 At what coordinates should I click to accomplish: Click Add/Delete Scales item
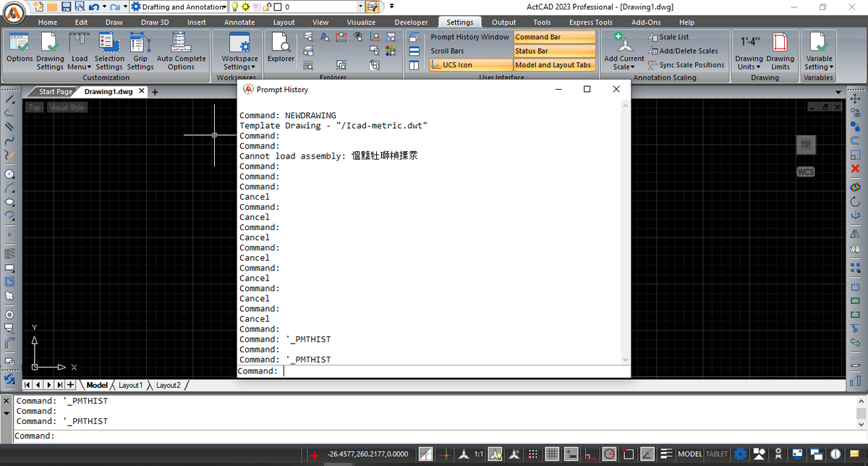[683, 51]
